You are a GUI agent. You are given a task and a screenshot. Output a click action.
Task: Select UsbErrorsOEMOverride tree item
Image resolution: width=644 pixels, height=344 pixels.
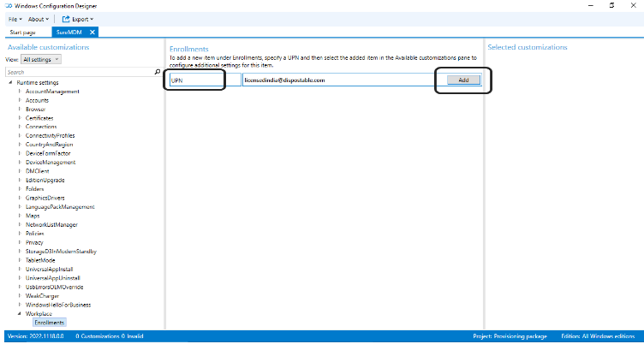click(x=54, y=287)
